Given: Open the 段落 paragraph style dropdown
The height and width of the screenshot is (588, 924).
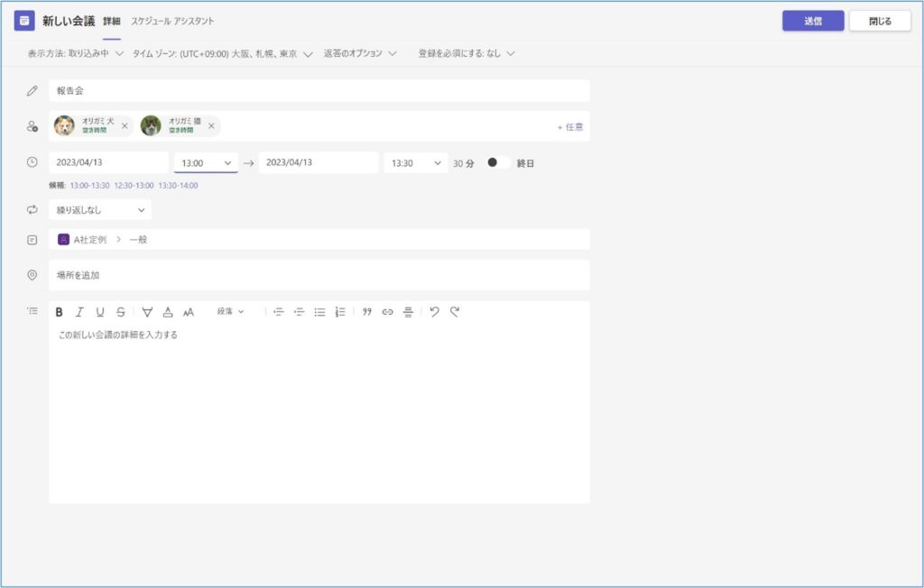Looking at the screenshot, I should [x=230, y=312].
